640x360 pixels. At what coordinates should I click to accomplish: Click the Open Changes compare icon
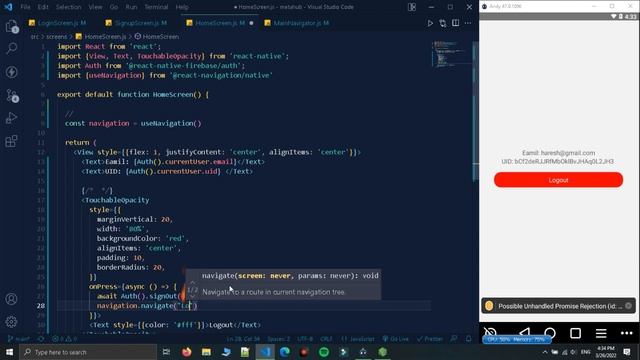pos(443,23)
